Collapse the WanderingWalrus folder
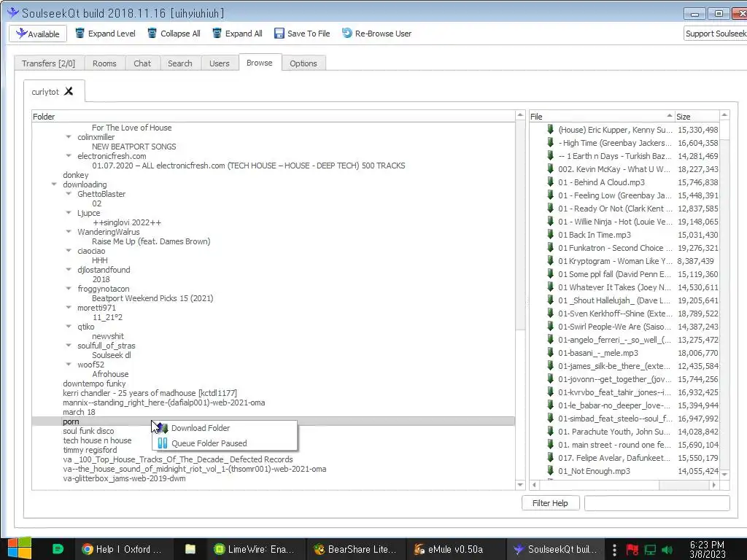This screenshot has width=747, height=560. click(x=69, y=231)
